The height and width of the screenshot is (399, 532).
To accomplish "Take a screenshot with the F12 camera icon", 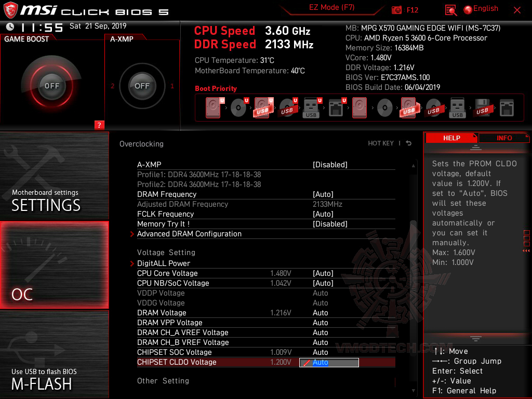I will tap(396, 10).
